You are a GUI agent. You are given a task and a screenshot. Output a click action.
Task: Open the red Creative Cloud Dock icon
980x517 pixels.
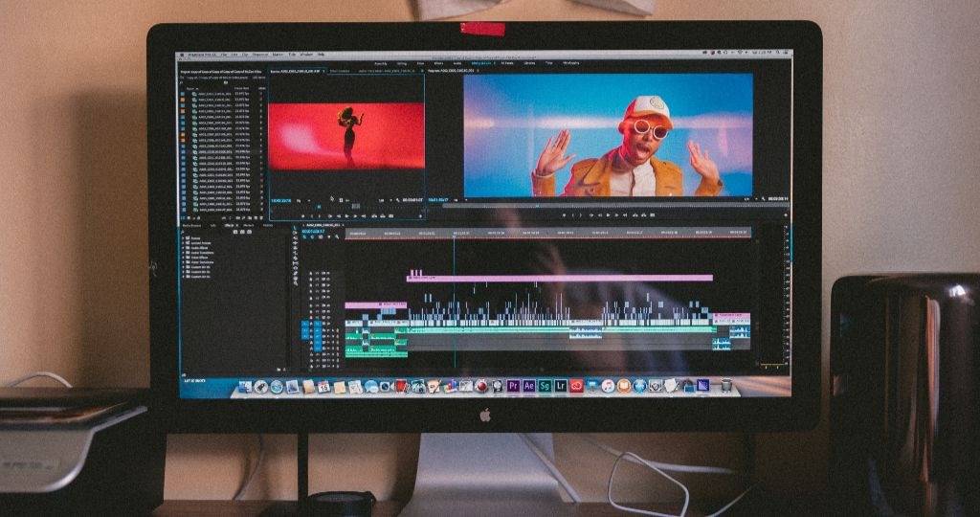(576, 386)
